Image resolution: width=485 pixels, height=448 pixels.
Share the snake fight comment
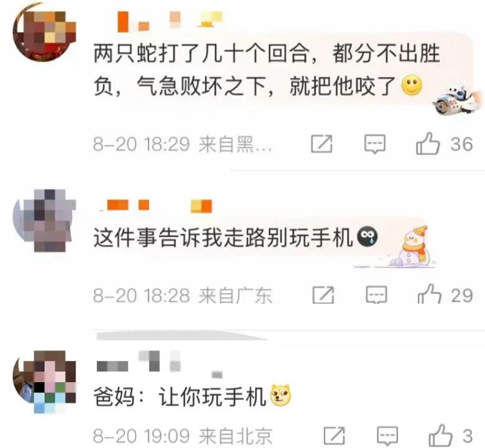pyautogui.click(x=321, y=144)
